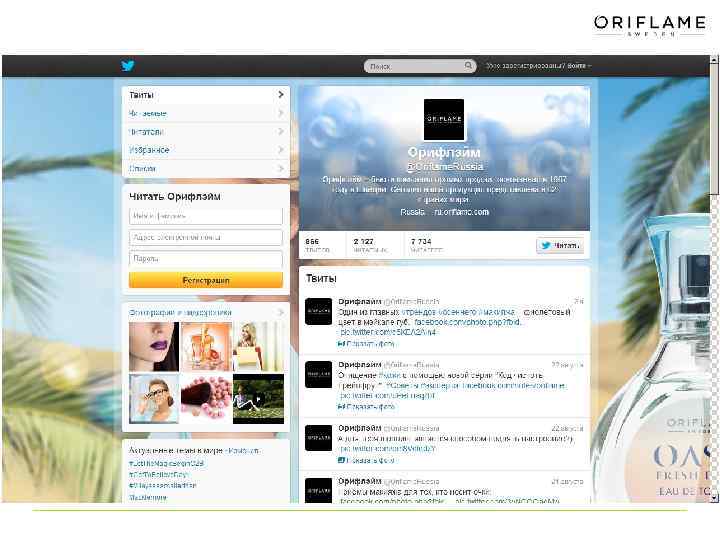Viewport: 720px width, 540px height.
Task: Open the third trending hashtag in trends list
Action: tap(163, 485)
